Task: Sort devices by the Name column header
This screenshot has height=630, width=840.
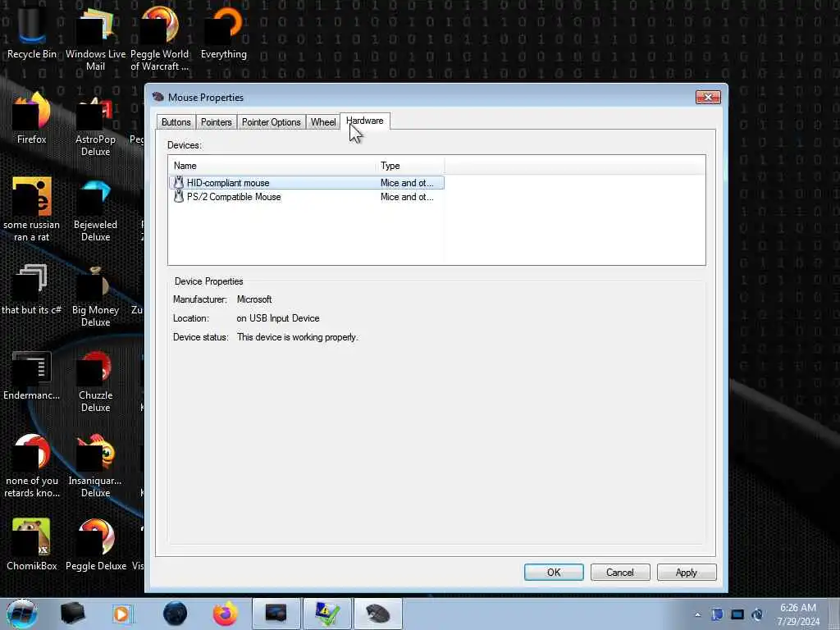Action: tap(272, 166)
